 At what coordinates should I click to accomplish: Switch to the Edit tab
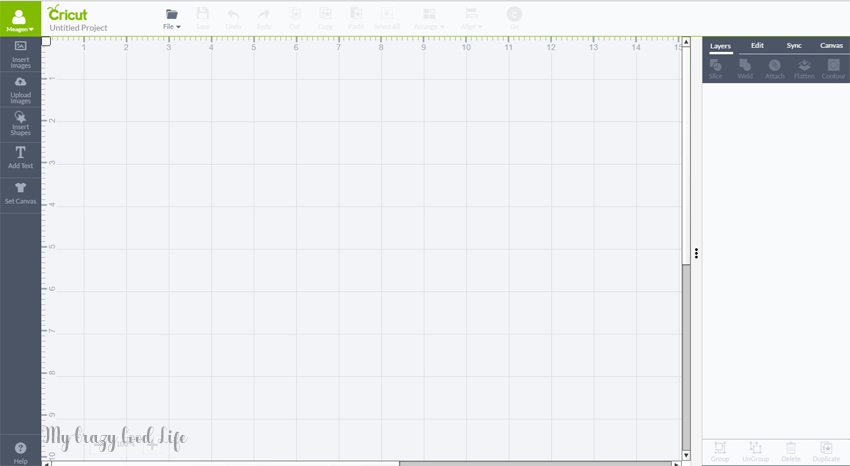pyautogui.click(x=757, y=46)
